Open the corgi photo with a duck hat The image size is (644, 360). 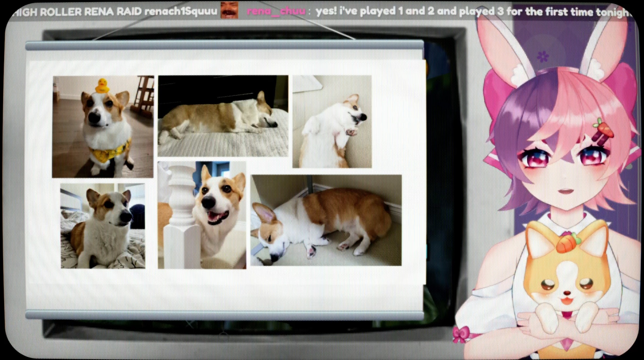click(103, 127)
